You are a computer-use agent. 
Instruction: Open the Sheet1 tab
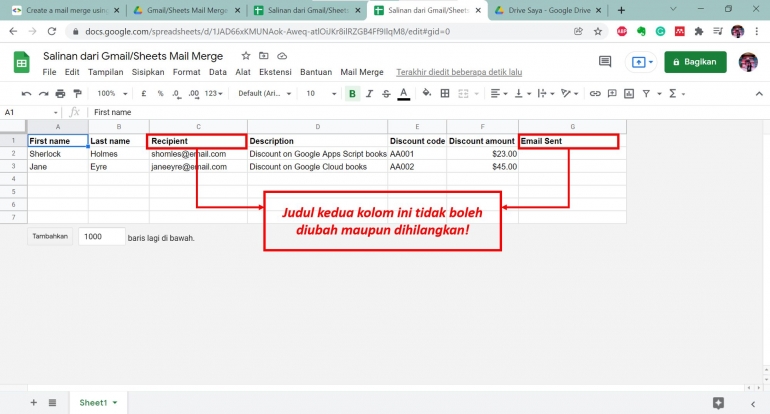(98, 403)
